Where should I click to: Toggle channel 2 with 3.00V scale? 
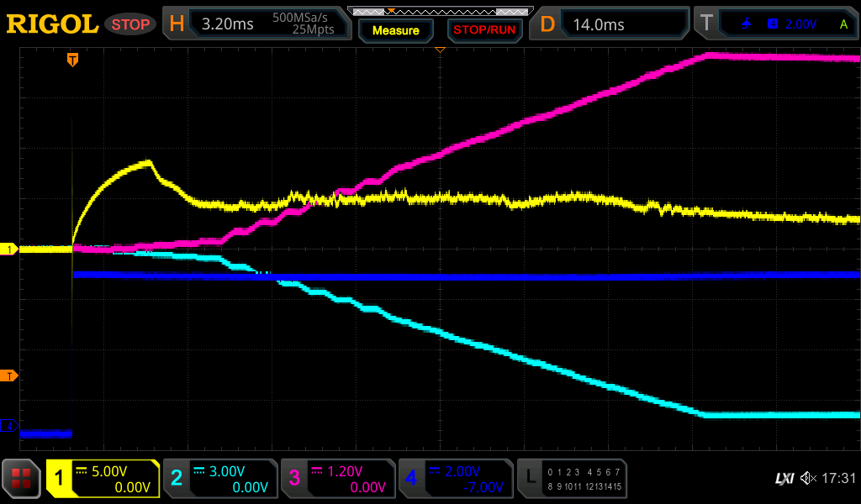point(220,478)
